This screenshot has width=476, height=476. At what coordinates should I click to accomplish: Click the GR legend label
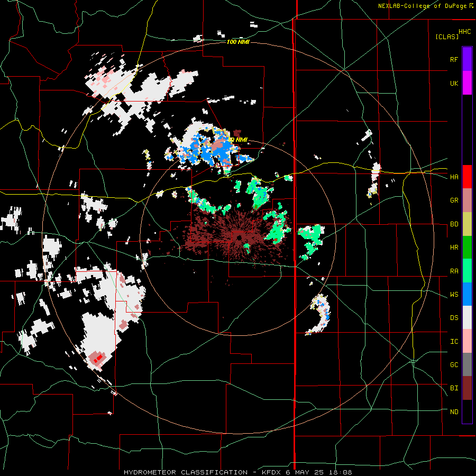pyautogui.click(x=454, y=200)
